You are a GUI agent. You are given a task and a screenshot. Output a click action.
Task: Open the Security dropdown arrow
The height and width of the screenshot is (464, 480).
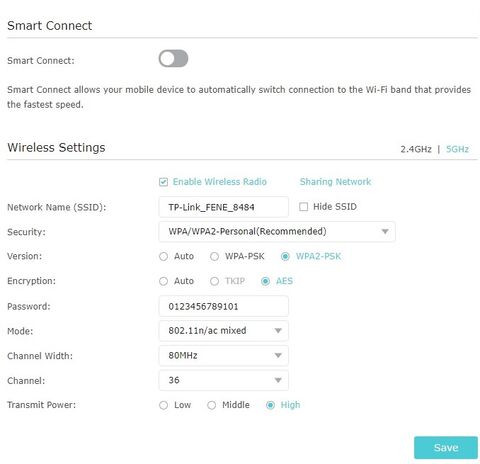click(x=385, y=231)
